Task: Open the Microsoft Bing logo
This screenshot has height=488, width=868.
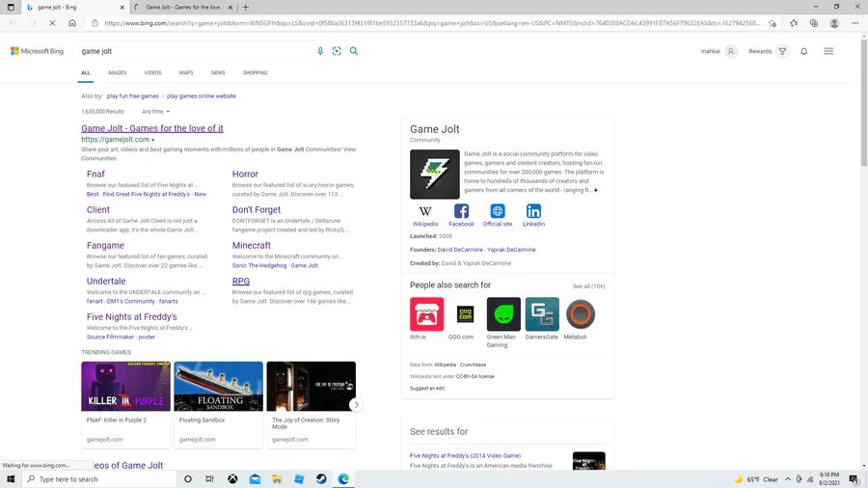Action: (x=37, y=51)
